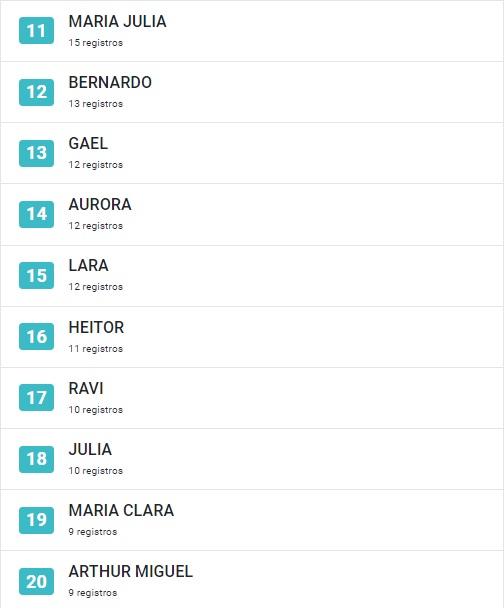Screen dimensions: 504x608
Task: Click the rank 16 badge
Action: [x=36, y=336]
